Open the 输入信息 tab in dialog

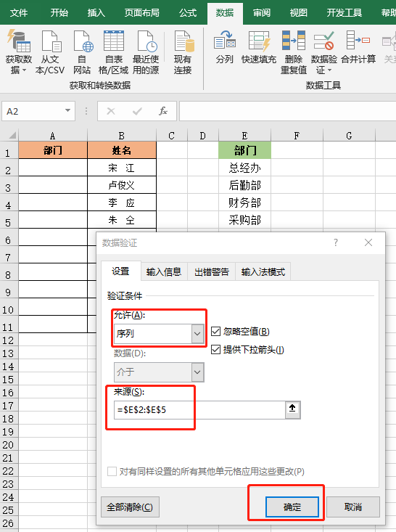coord(164,271)
